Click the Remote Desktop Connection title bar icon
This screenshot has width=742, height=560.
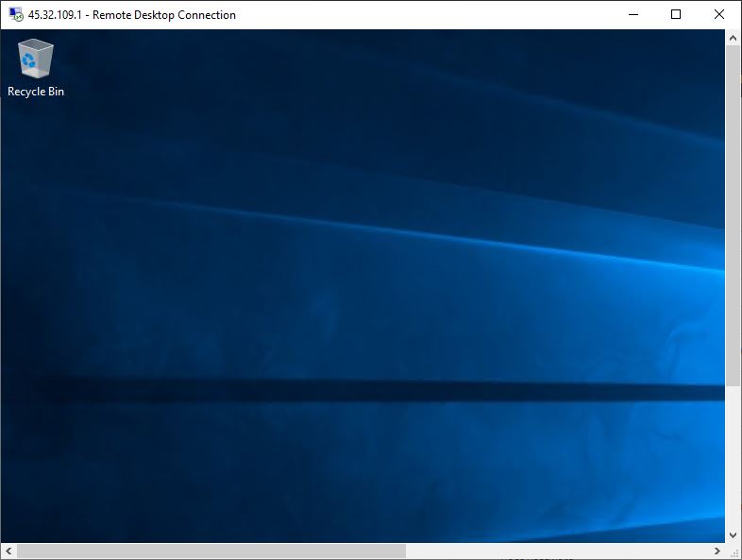(x=16, y=15)
